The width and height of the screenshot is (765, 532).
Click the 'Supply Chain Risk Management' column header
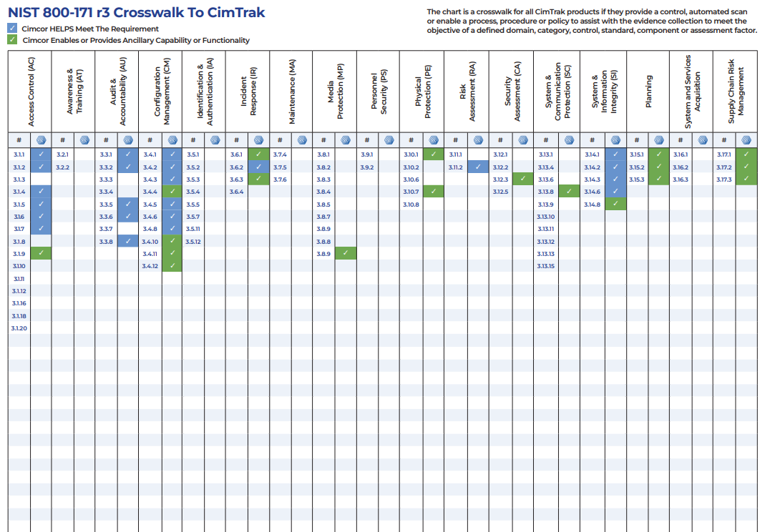[736, 92]
